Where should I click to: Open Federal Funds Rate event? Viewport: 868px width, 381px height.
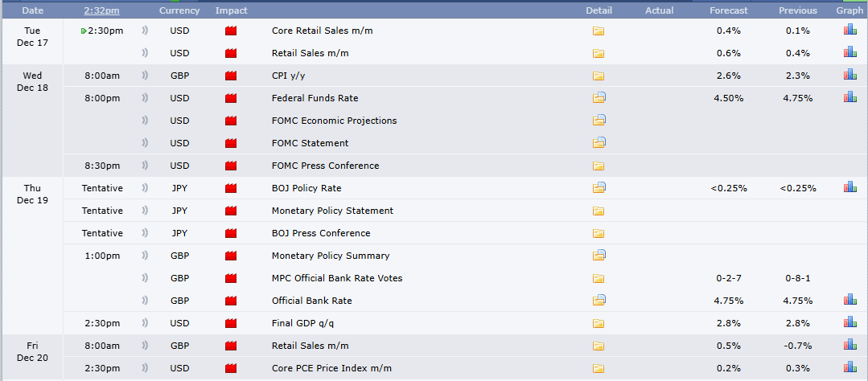(315, 98)
